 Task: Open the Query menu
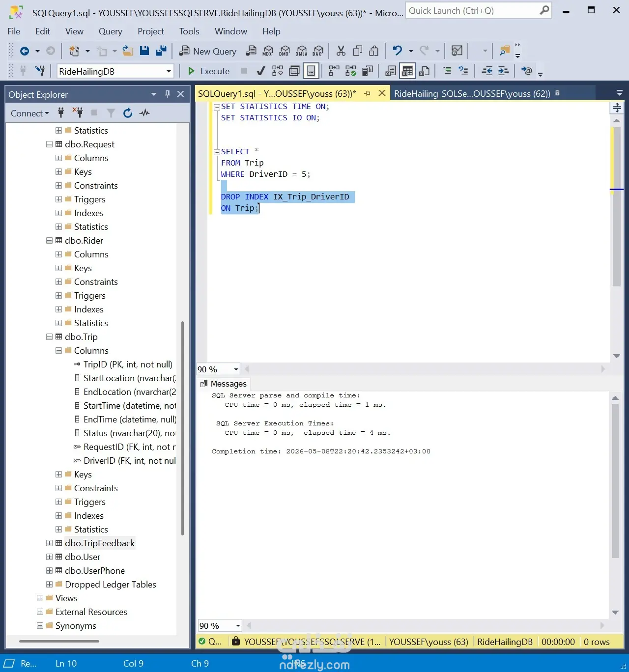click(111, 31)
